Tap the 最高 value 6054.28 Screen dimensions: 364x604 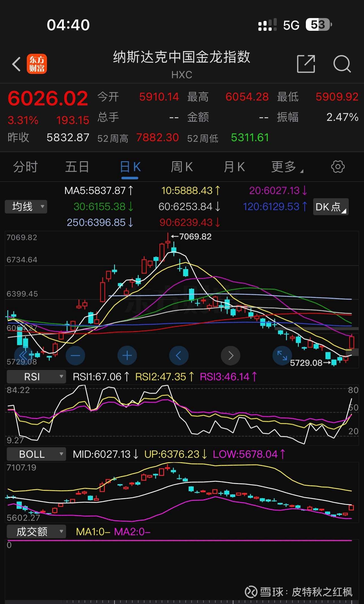click(247, 97)
